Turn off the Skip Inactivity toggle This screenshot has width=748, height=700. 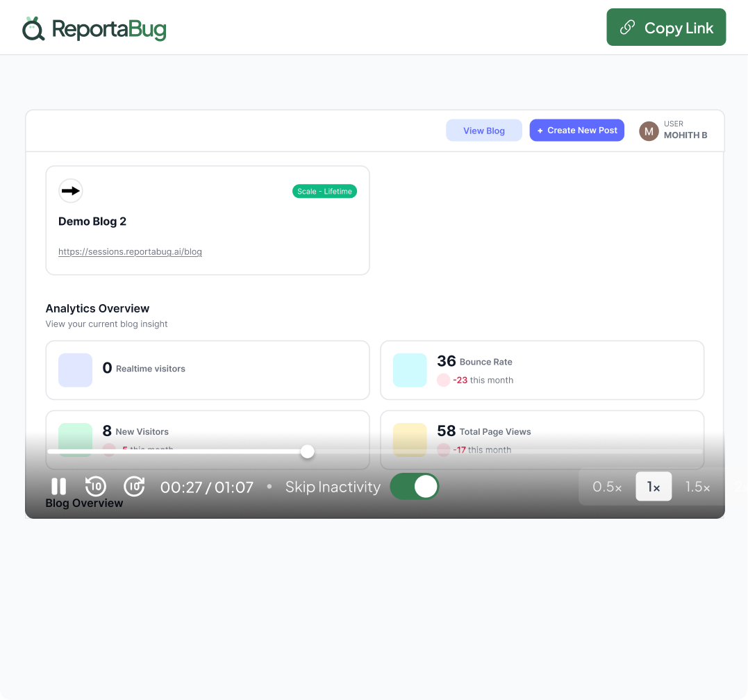415,487
